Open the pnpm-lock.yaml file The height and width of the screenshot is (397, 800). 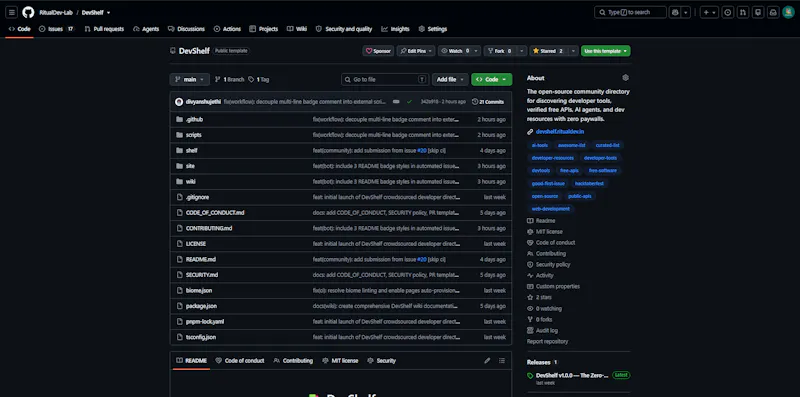(x=205, y=321)
